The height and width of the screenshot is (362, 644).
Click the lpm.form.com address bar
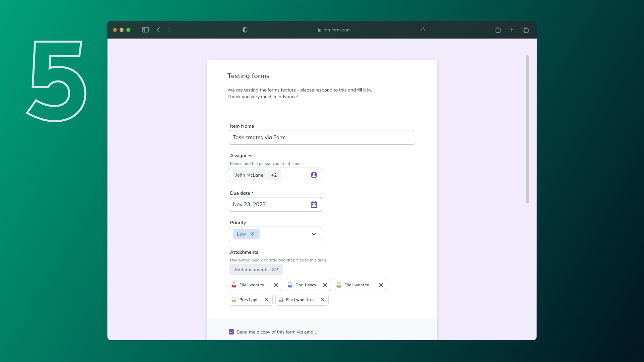pyautogui.click(x=334, y=30)
